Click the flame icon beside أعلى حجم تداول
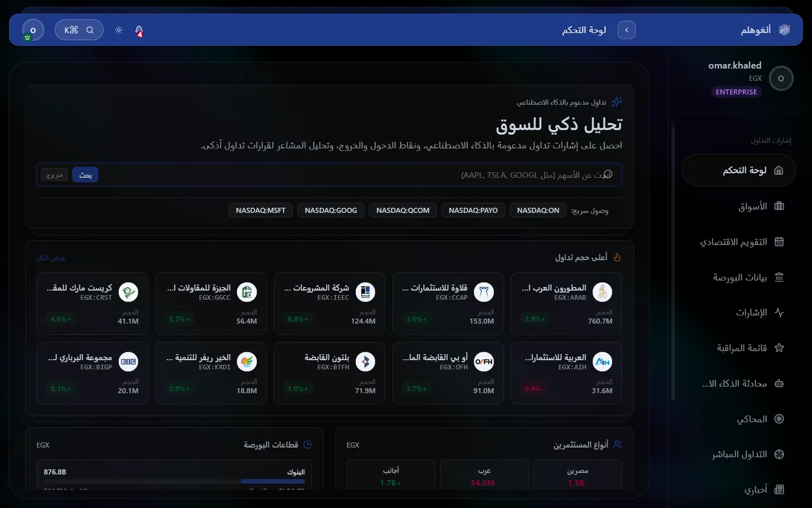Image resolution: width=812 pixels, height=508 pixels. point(617,257)
